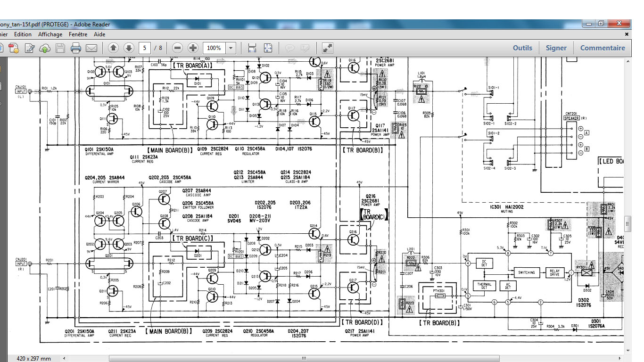
Task: Open the Commentaire pane
Action: (603, 48)
